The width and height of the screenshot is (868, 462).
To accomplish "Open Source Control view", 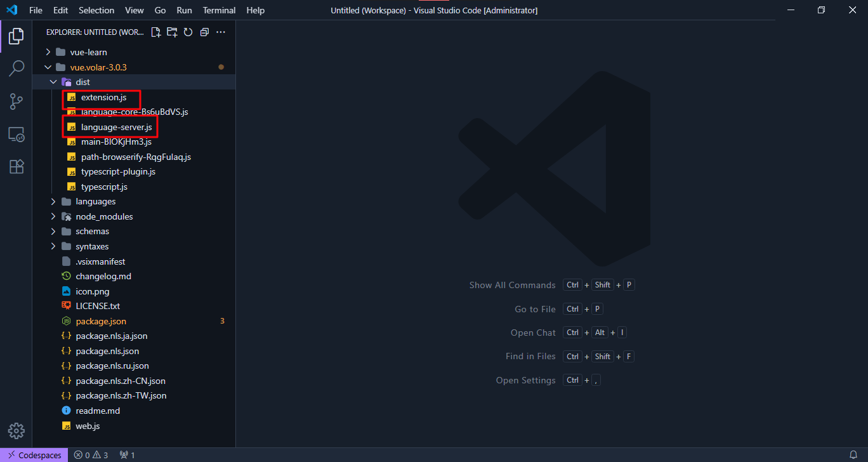I will coord(16,101).
